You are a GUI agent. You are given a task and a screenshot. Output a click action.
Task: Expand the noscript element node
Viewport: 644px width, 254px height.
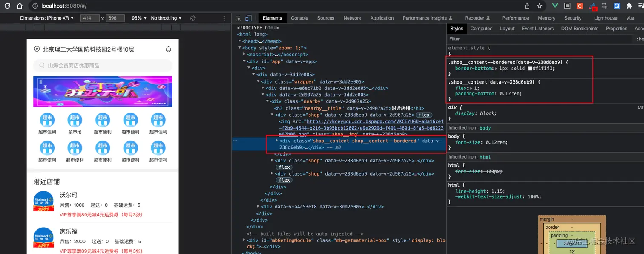point(244,55)
